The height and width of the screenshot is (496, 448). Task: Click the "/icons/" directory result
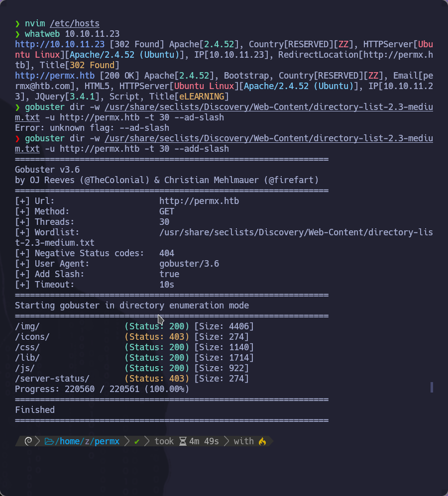[x=32, y=337]
